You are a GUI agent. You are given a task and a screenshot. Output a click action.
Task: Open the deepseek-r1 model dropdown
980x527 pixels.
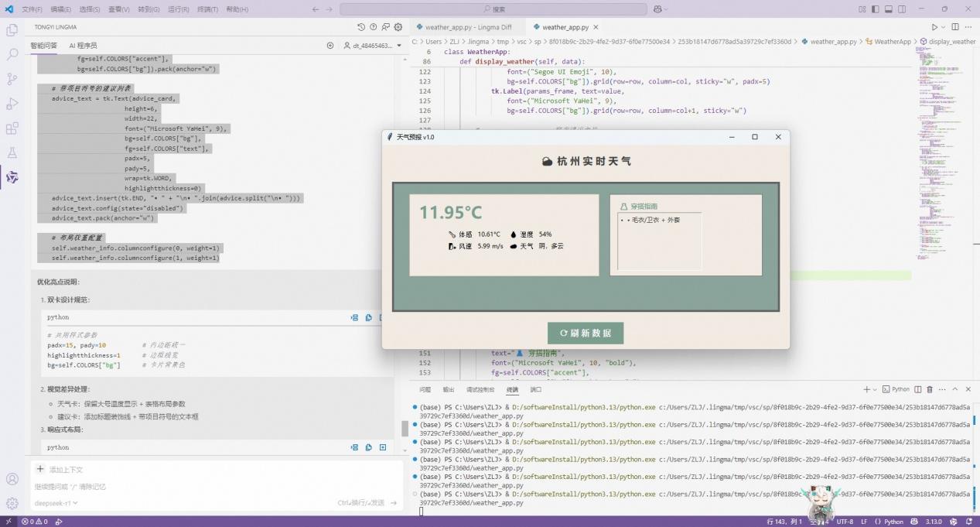tap(56, 503)
